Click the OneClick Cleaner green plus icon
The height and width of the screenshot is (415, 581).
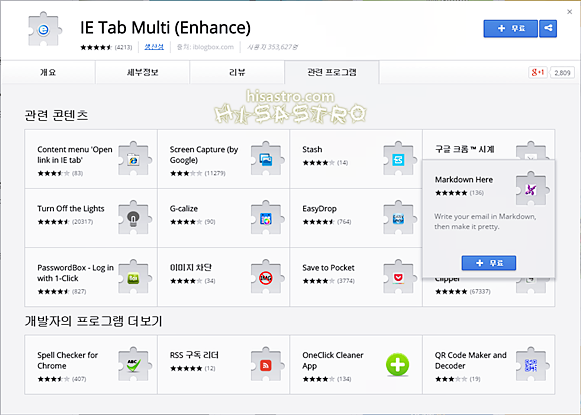(398, 365)
